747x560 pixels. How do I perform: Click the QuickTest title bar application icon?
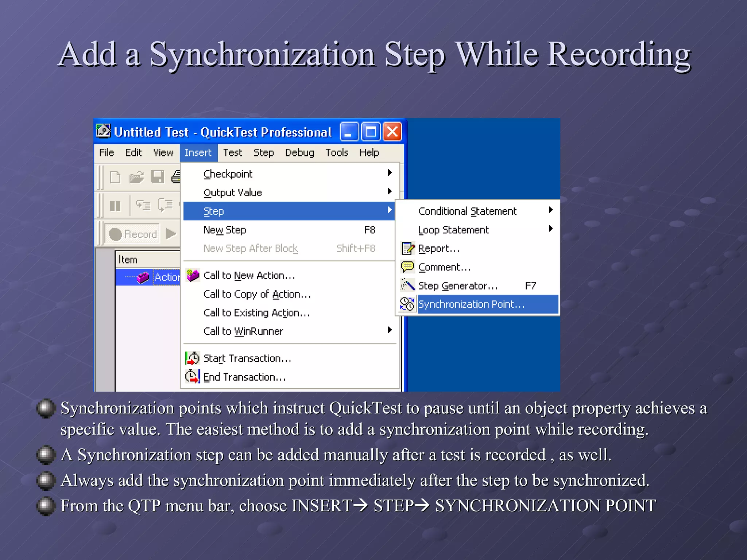click(x=103, y=131)
